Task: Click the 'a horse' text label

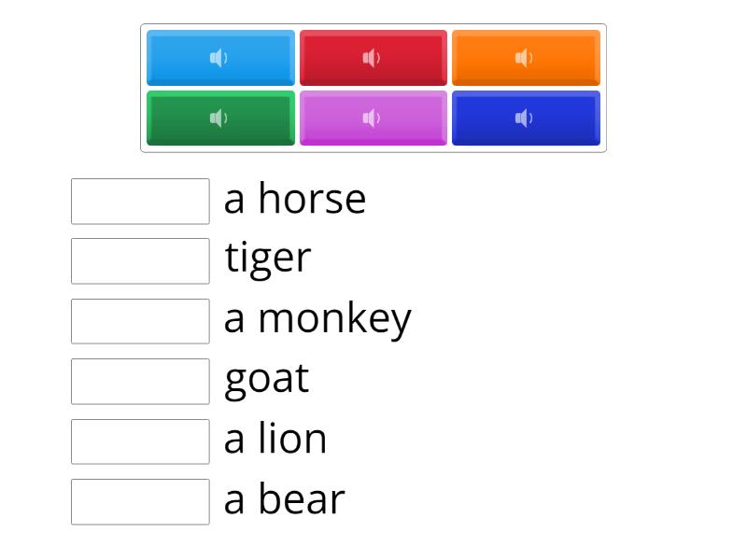Action: (295, 200)
